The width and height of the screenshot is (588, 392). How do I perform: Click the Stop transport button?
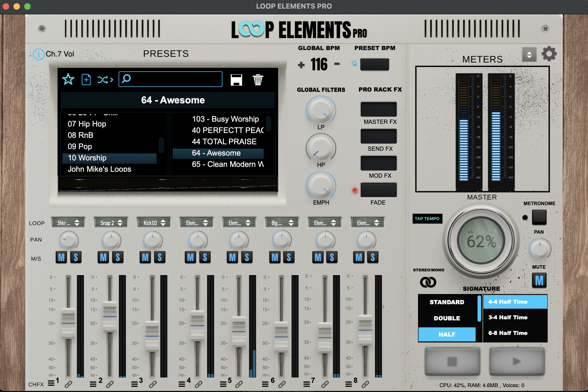[x=452, y=361]
